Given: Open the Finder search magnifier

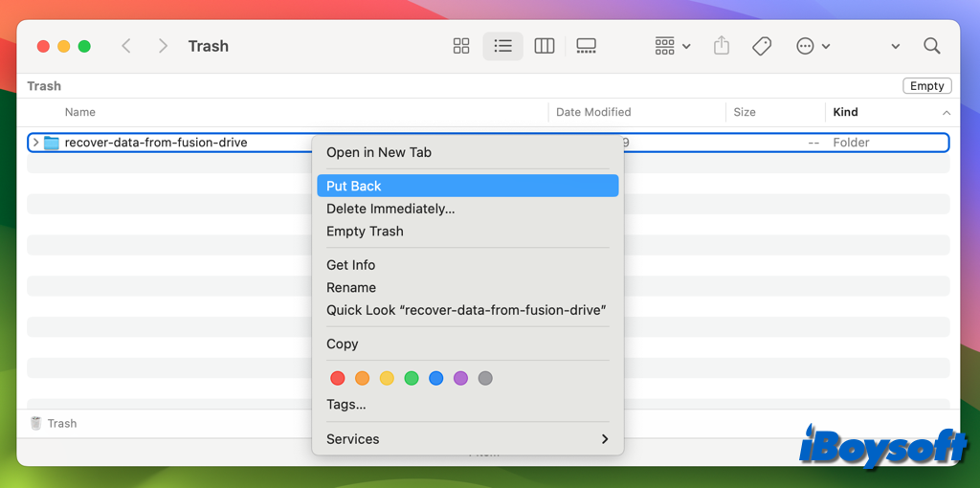Looking at the screenshot, I should [931, 46].
